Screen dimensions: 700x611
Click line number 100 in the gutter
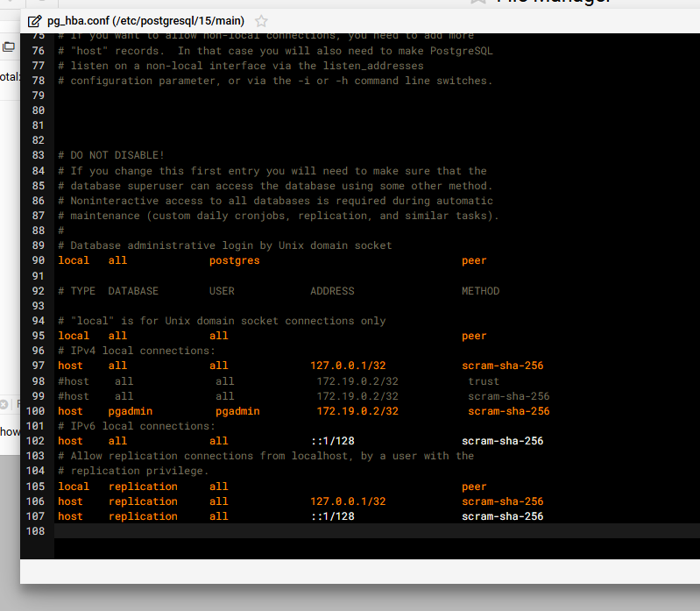point(36,411)
